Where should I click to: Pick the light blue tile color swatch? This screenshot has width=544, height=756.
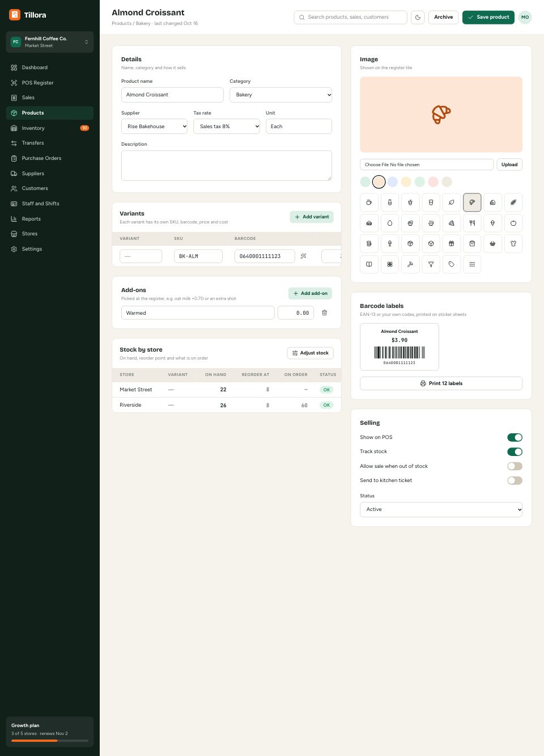(x=393, y=182)
